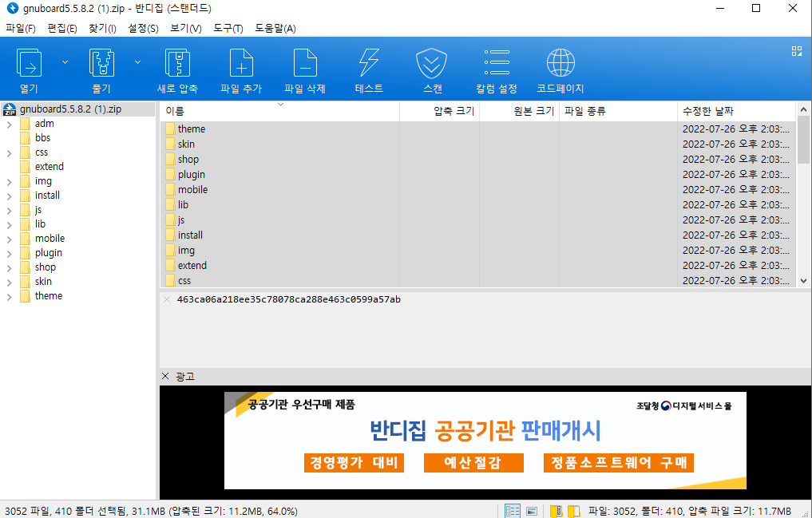Open the 도구(T) menu
The width and height of the screenshot is (812, 518).
click(x=228, y=29)
